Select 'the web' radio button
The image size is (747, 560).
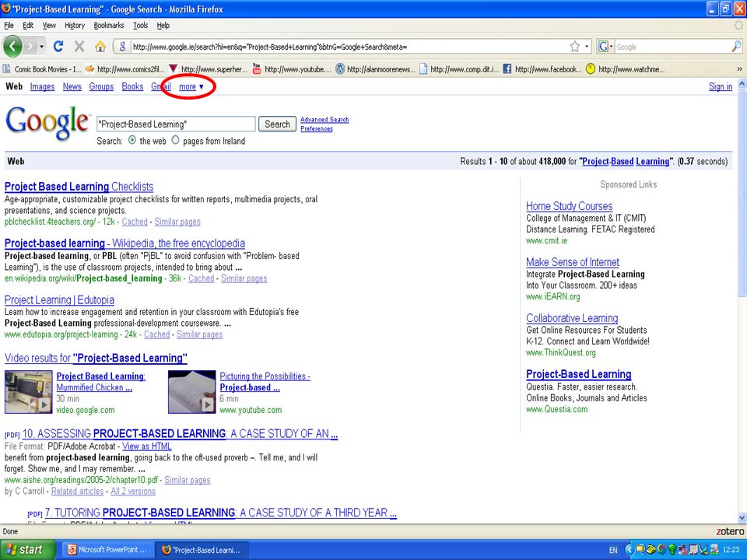132,140
